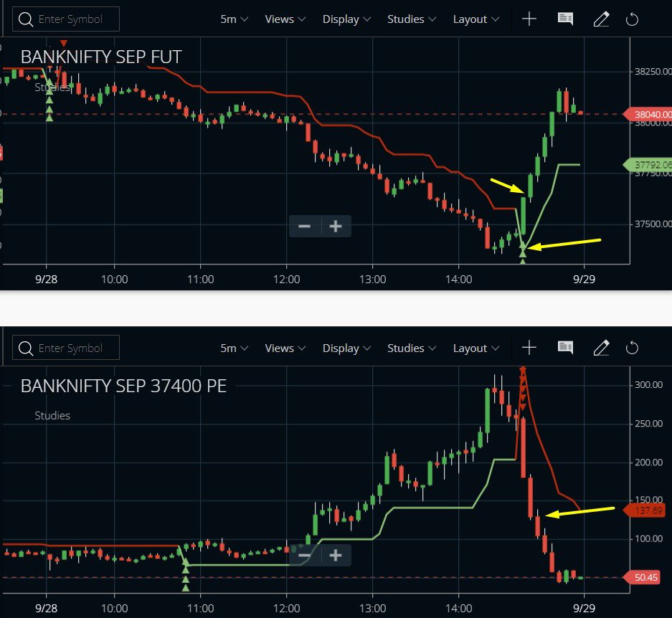Click the 37500.00 axis label on FUT chart
This screenshot has height=618, width=672.
[653, 224]
